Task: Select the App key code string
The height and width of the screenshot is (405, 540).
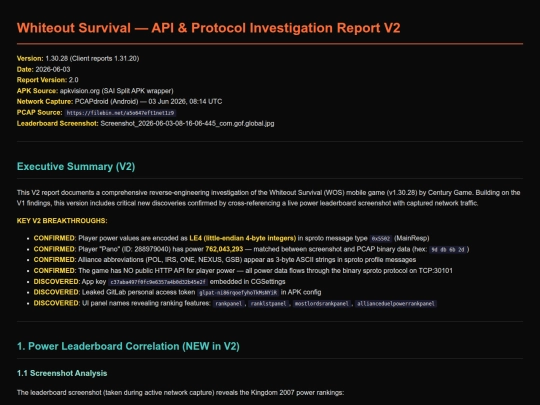Action: [x=158, y=282]
